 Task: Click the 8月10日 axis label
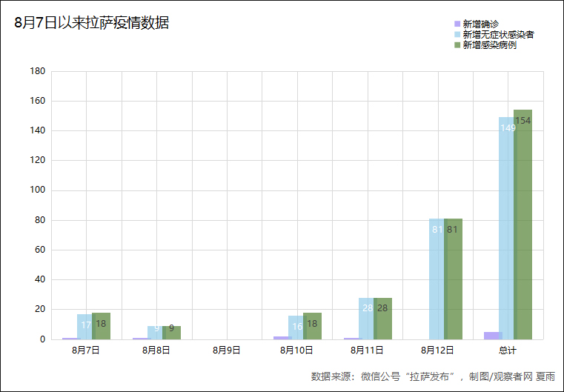point(296,351)
